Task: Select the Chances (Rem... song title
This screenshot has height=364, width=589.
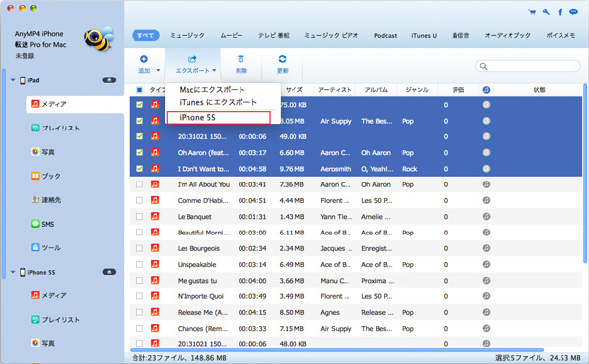Action: click(202, 329)
